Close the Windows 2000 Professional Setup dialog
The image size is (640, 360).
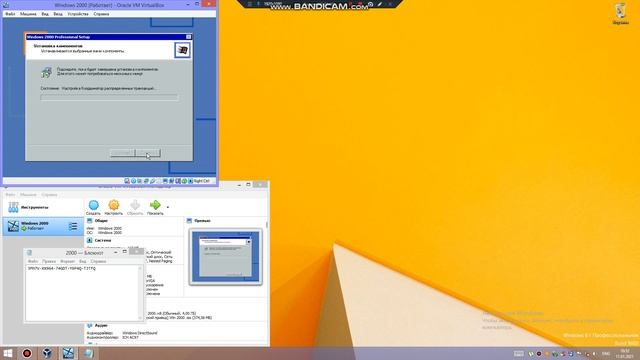point(189,37)
